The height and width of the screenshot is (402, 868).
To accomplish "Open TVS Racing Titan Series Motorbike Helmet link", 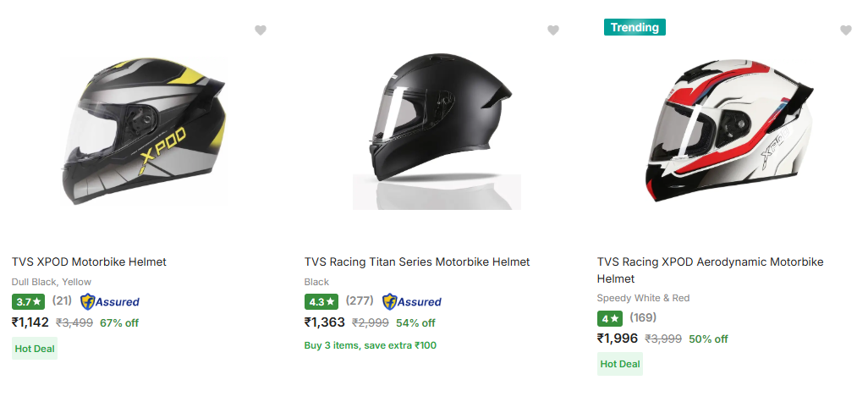I will pyautogui.click(x=417, y=262).
